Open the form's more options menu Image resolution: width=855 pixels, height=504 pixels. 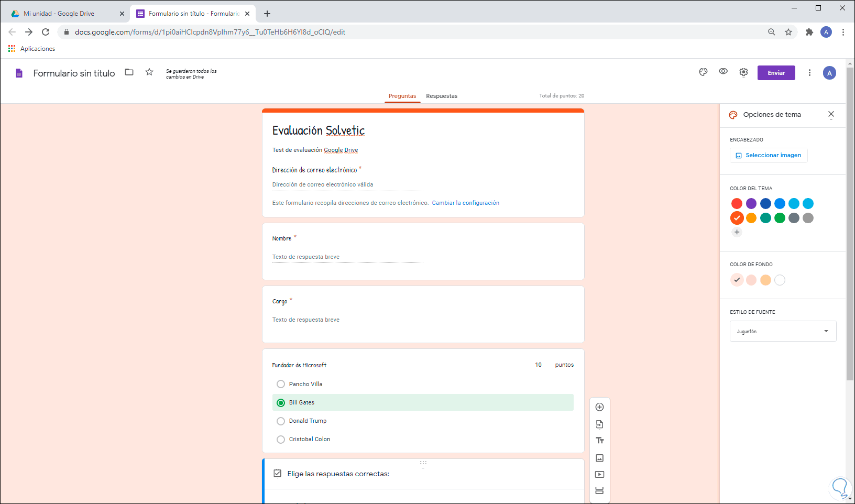[x=809, y=73]
